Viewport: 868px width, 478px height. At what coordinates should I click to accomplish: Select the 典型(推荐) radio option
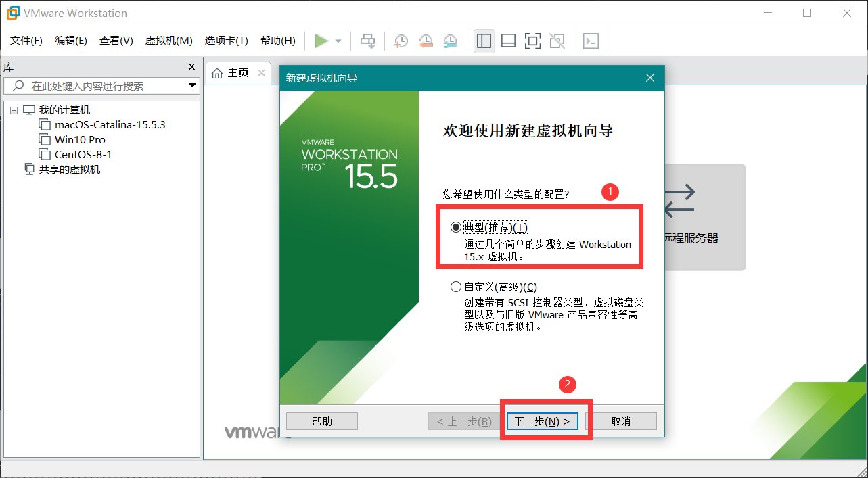(456, 227)
